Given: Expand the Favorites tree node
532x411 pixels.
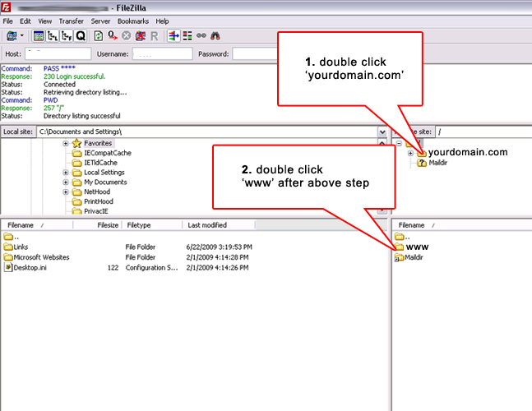Looking at the screenshot, I should tap(66, 143).
